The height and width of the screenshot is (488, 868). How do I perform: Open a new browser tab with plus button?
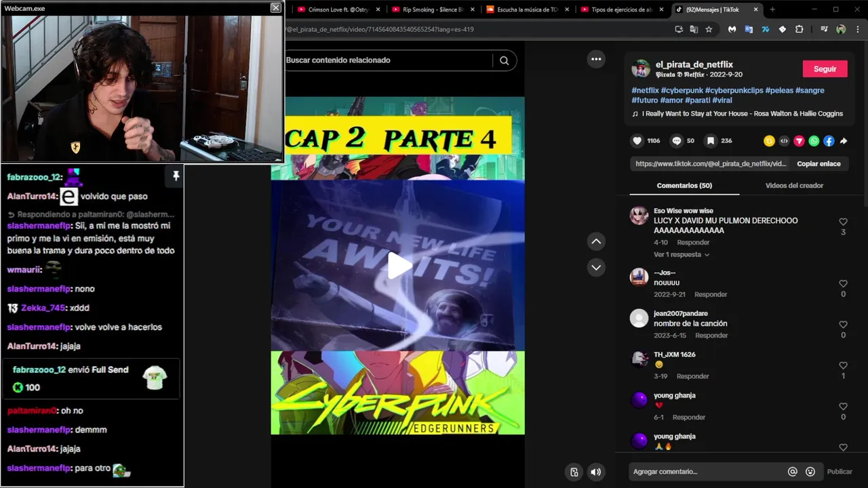point(772,9)
